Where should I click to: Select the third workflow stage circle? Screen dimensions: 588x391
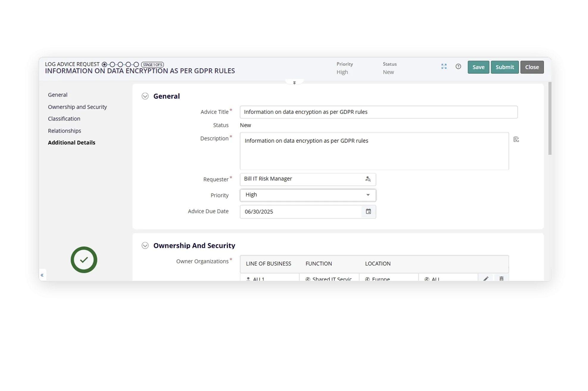click(120, 64)
